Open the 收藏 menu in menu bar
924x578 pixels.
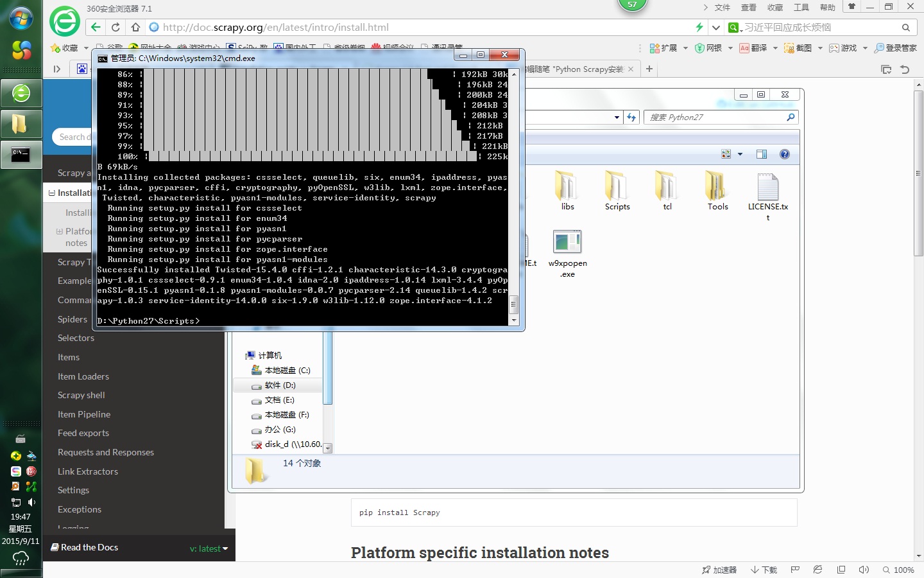click(x=775, y=8)
